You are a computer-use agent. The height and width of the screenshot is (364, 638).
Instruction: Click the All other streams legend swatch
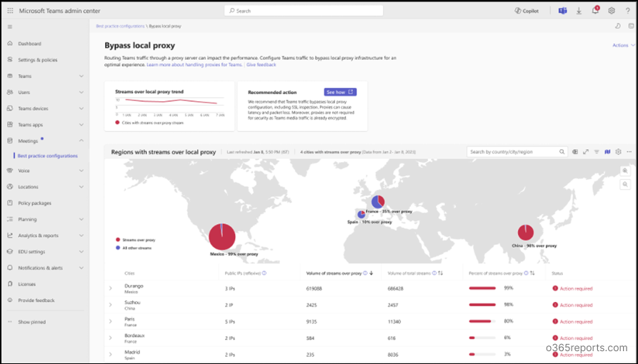pos(118,248)
